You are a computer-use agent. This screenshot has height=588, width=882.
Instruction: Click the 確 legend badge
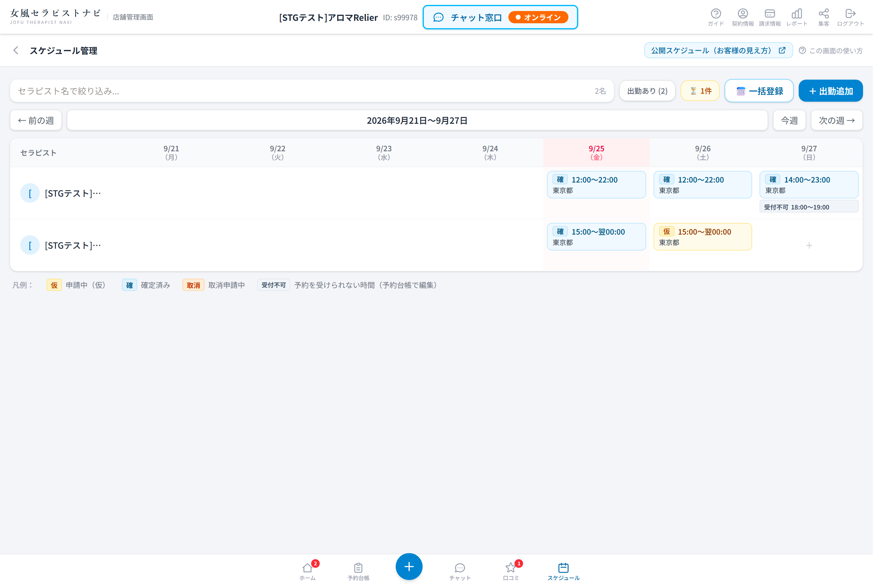coord(131,288)
